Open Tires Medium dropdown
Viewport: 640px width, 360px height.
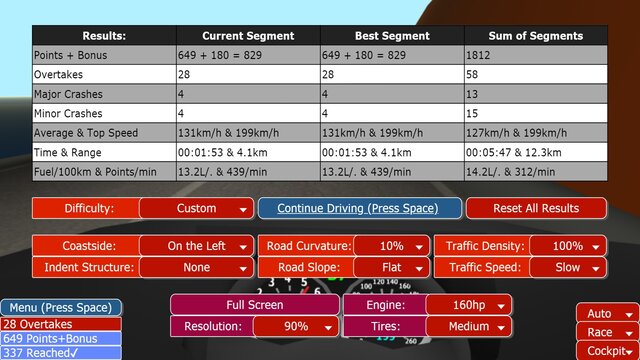[469, 327]
